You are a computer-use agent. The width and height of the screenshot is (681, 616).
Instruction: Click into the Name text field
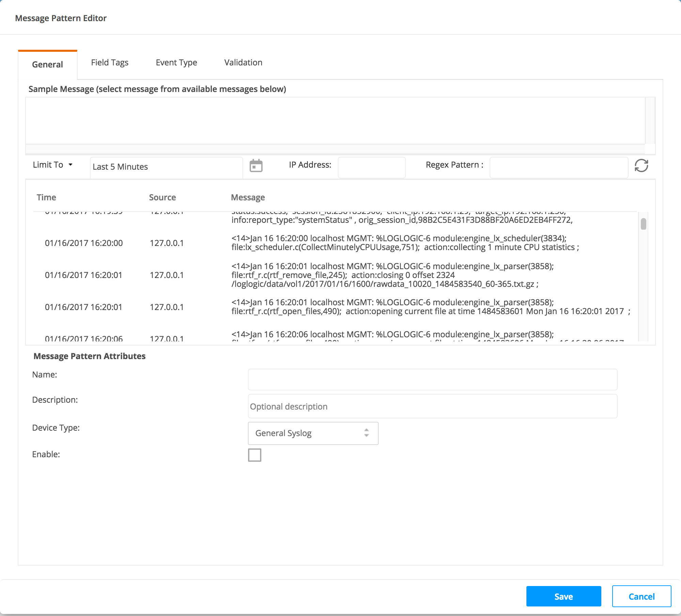click(x=432, y=379)
